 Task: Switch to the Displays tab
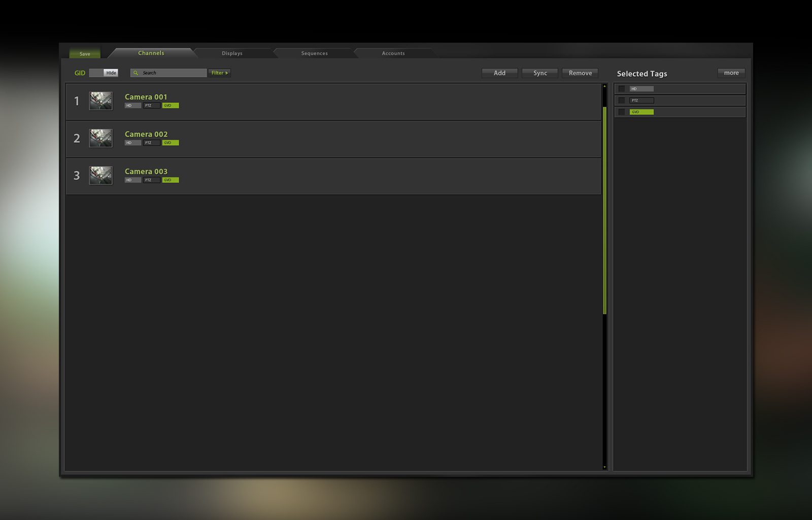pos(232,53)
